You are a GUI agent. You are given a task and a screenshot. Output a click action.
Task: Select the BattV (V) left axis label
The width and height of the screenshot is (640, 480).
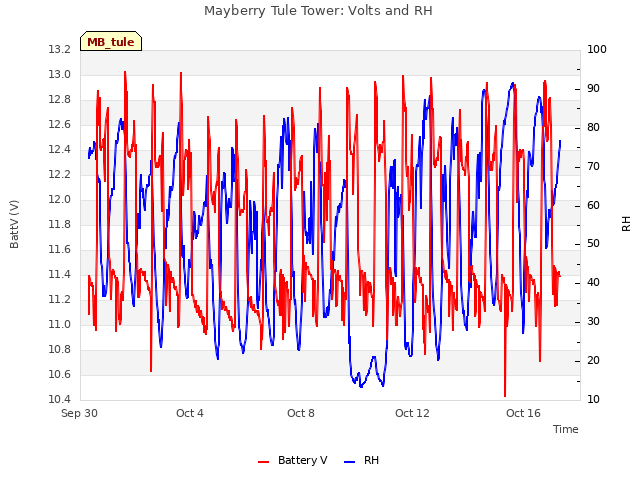[x=14, y=224]
